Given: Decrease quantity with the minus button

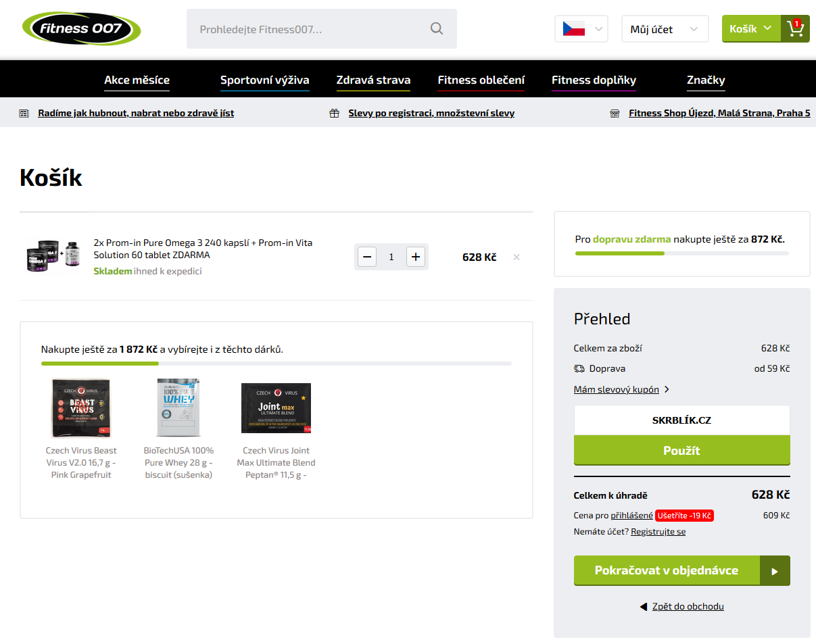Looking at the screenshot, I should click(x=367, y=257).
